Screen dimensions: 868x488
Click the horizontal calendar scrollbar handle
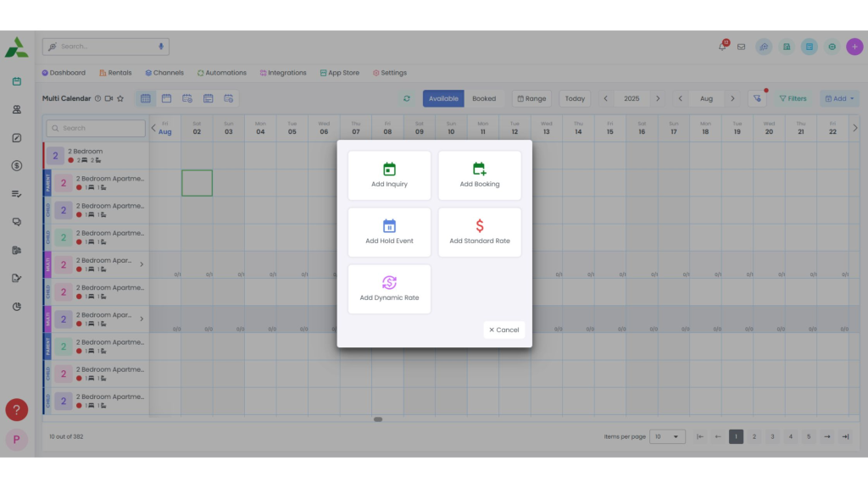[378, 419]
